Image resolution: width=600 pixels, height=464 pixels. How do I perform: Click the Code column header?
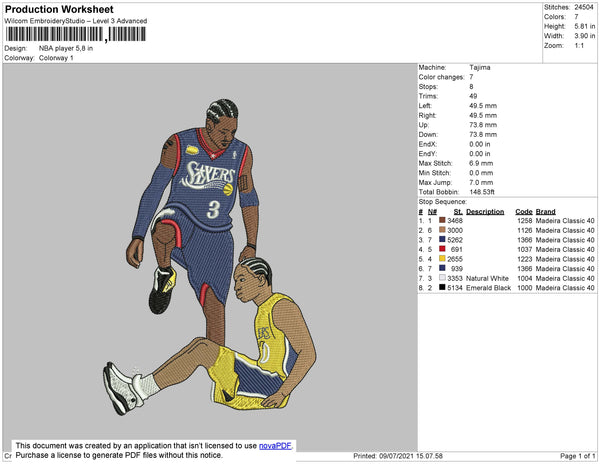point(524,212)
